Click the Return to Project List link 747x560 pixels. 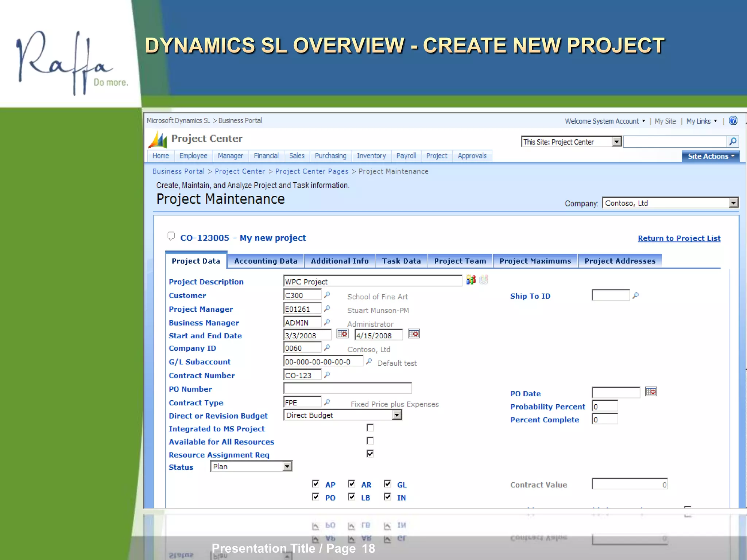[x=679, y=238]
